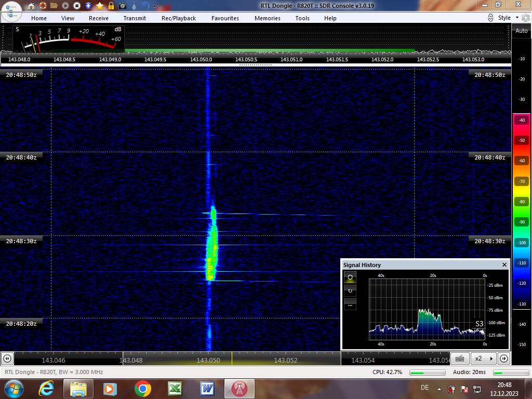Click the S-meter signal gauge
This screenshot has height=399, width=532.
pos(69,39)
